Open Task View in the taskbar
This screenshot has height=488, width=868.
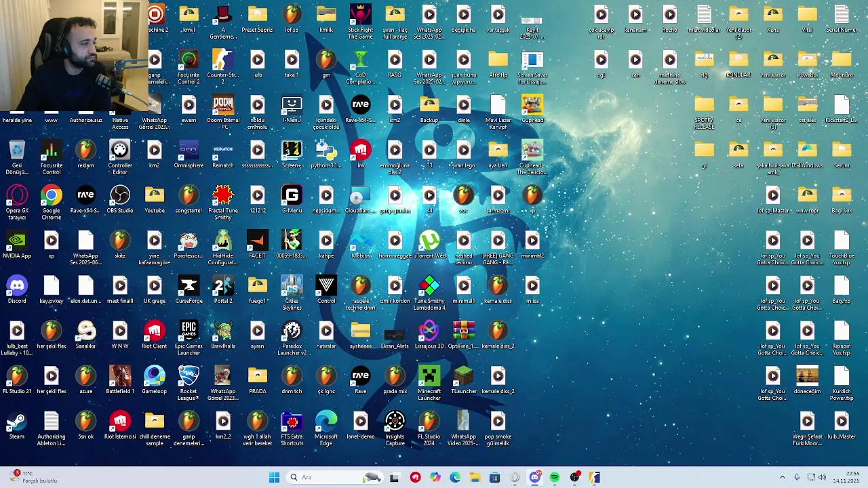395,477
